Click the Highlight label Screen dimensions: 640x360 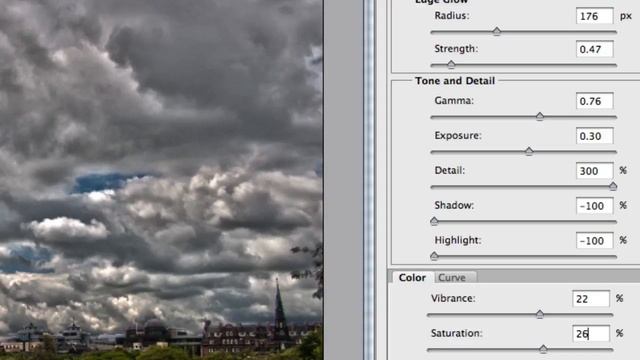[458, 240]
